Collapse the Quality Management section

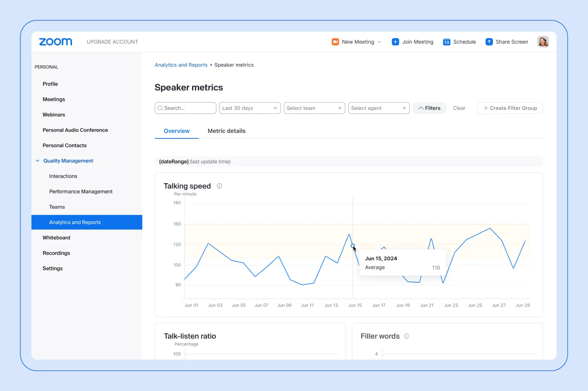tap(37, 160)
